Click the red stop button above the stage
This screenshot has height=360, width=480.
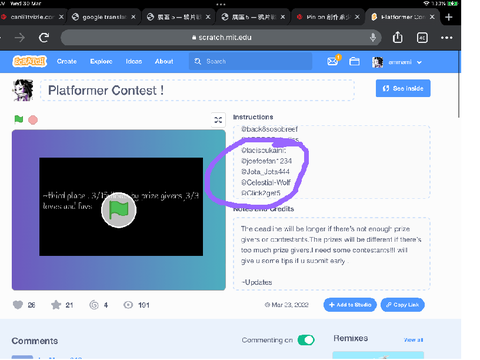coord(33,120)
